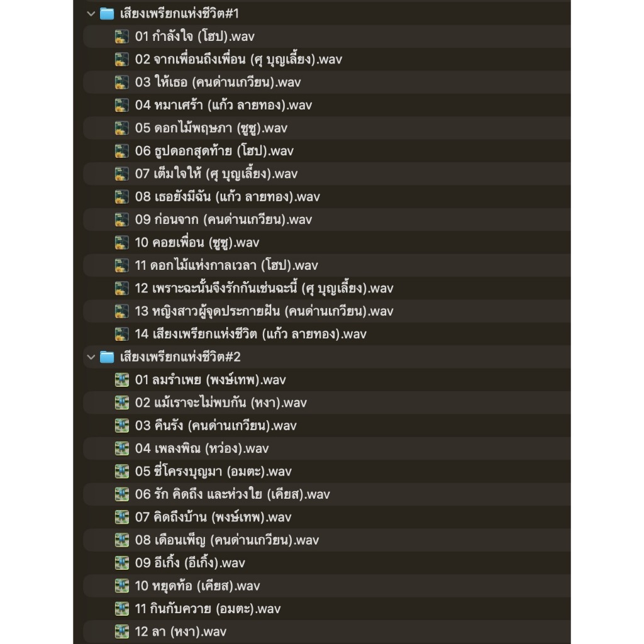Click the icon beside 07 เต็มใจให้

pos(121,174)
